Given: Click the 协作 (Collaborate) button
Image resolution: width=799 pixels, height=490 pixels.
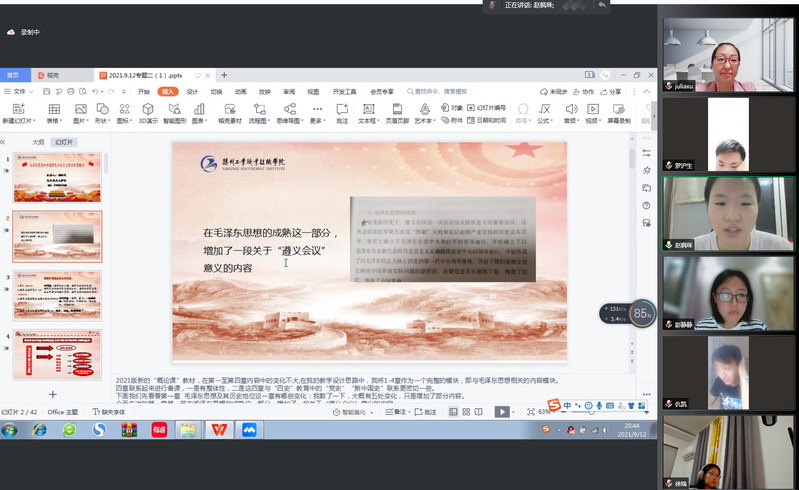Looking at the screenshot, I should [x=585, y=91].
